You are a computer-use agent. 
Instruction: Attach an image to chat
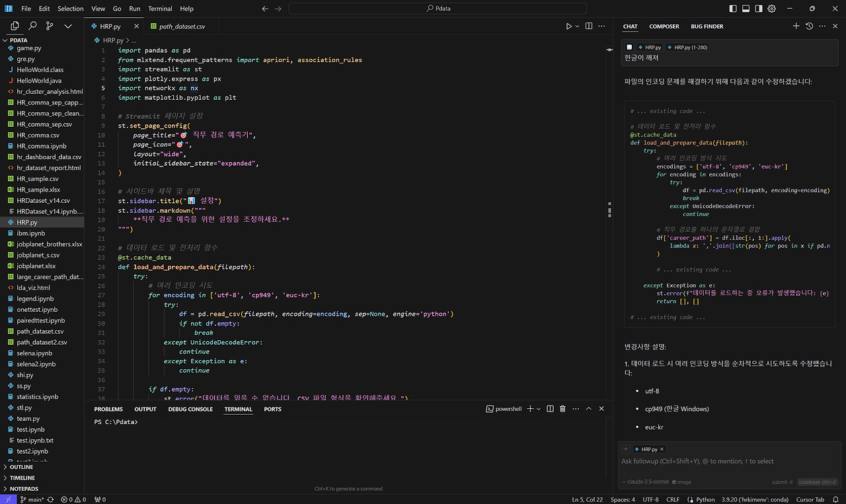tap(682, 482)
